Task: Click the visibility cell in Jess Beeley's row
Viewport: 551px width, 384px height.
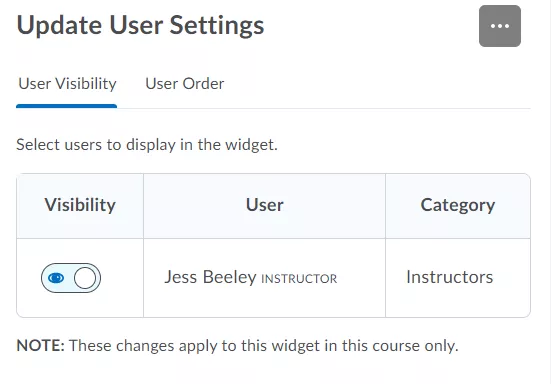Action: [x=80, y=278]
